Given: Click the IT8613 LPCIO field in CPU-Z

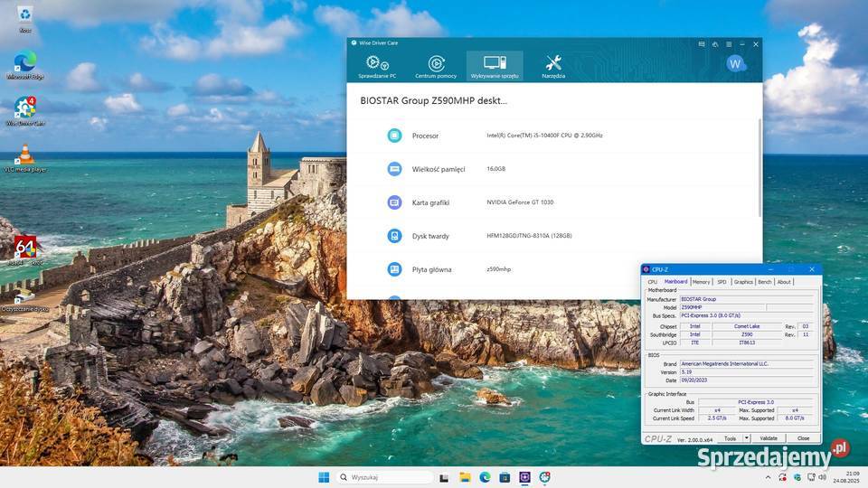Looking at the screenshot, I should [747, 343].
